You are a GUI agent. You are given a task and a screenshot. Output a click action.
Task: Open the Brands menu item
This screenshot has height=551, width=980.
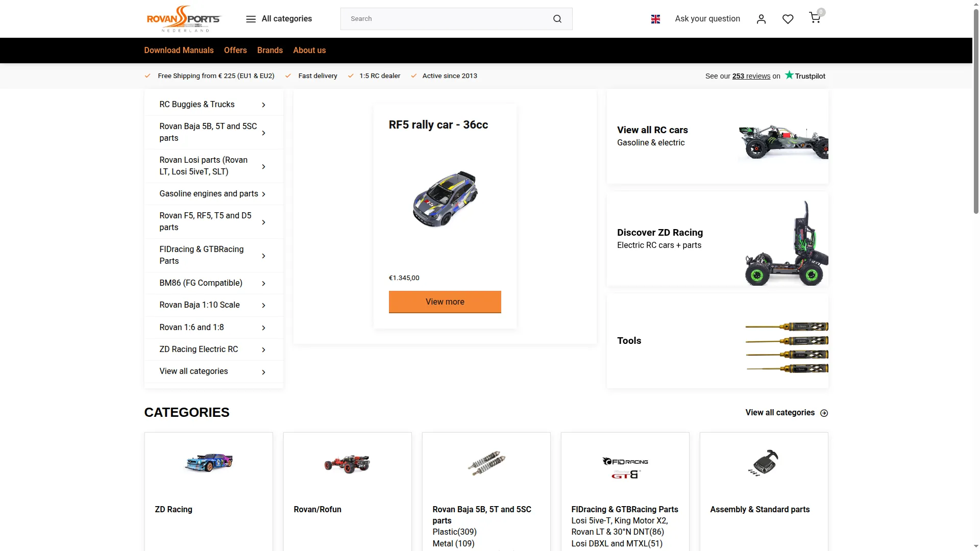click(x=270, y=50)
